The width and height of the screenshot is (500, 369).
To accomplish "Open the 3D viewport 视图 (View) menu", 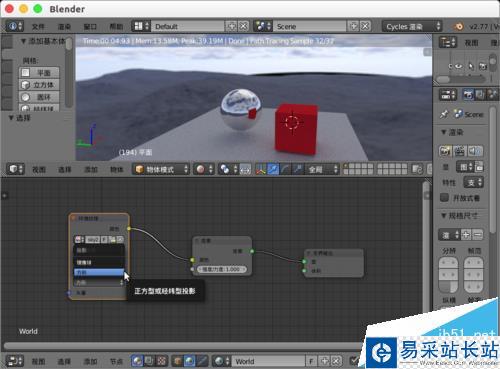I will (x=39, y=169).
